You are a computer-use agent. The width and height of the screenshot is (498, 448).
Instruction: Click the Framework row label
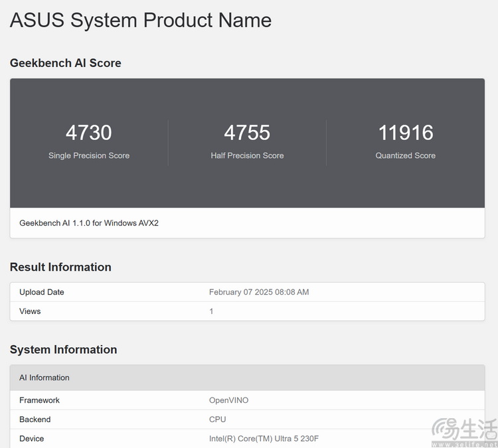coord(39,400)
